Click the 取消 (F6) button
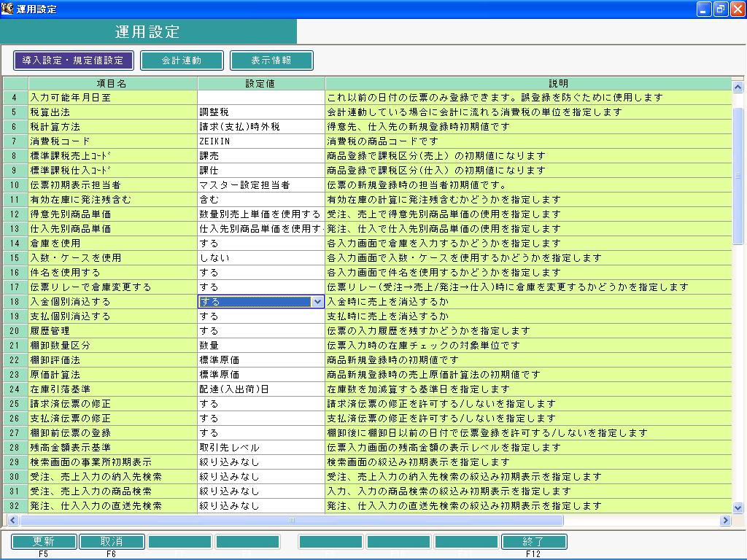The height and width of the screenshot is (560, 747). click(x=112, y=542)
